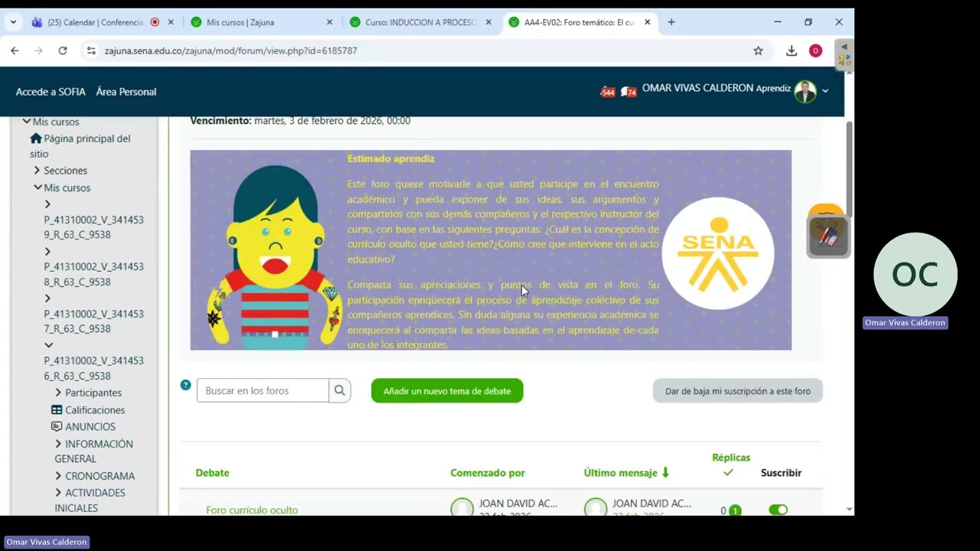
Task: Click the SENA logo in banner
Action: point(718,253)
